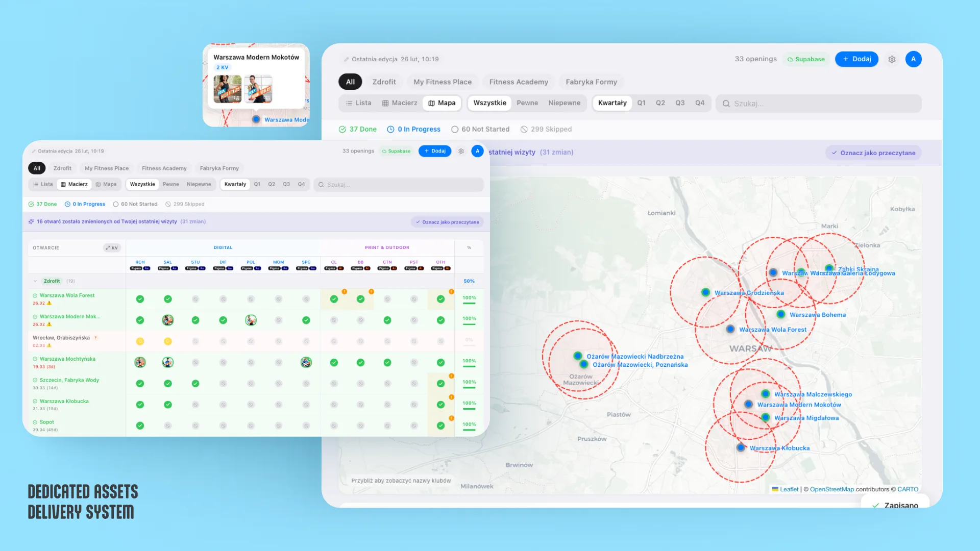
Task: Toggle STU checkmark for Szczecin, Fabryka Wody
Action: tap(195, 384)
